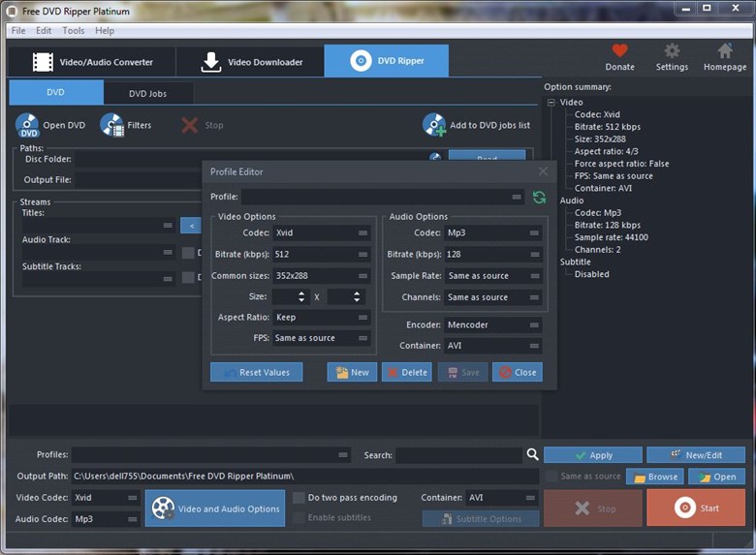Viewport: 756px width, 555px height.
Task: Click New/Edit profile button
Action: 696,455
